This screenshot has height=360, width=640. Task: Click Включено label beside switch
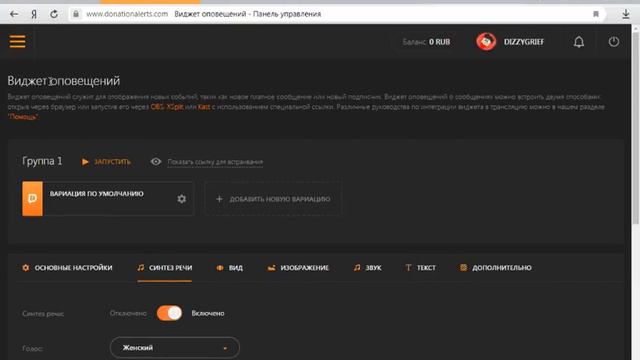pos(208,313)
